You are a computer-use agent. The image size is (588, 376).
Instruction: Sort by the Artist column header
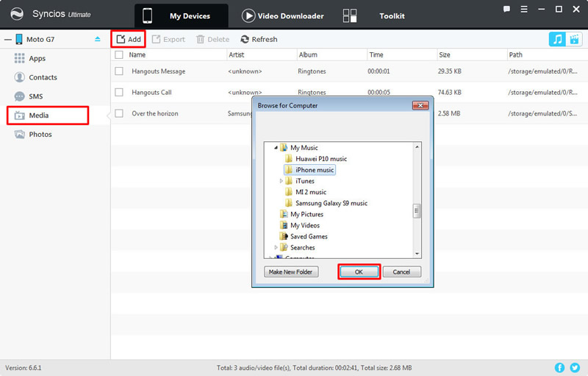(237, 54)
